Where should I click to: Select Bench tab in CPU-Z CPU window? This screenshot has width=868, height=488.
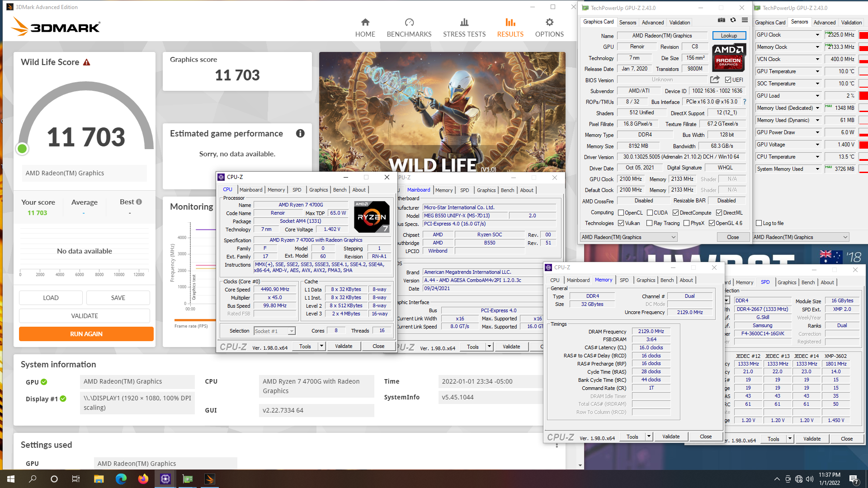tap(340, 190)
